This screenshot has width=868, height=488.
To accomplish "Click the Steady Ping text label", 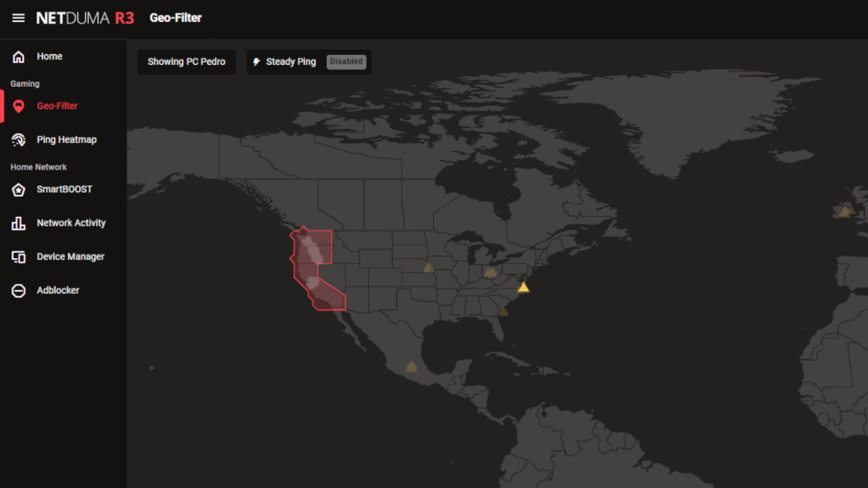I will coord(291,62).
